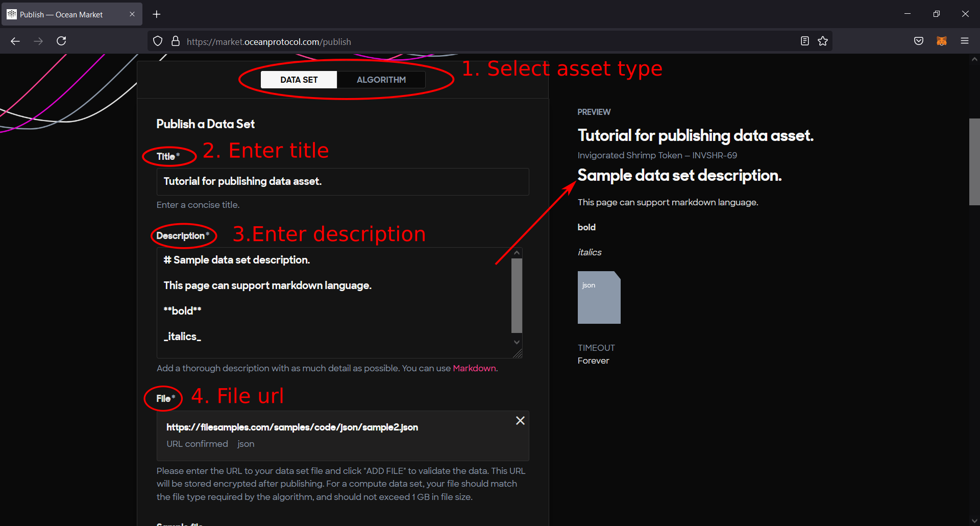Remove the confirmed file URL
Screen dimensions: 980x526
point(520,420)
